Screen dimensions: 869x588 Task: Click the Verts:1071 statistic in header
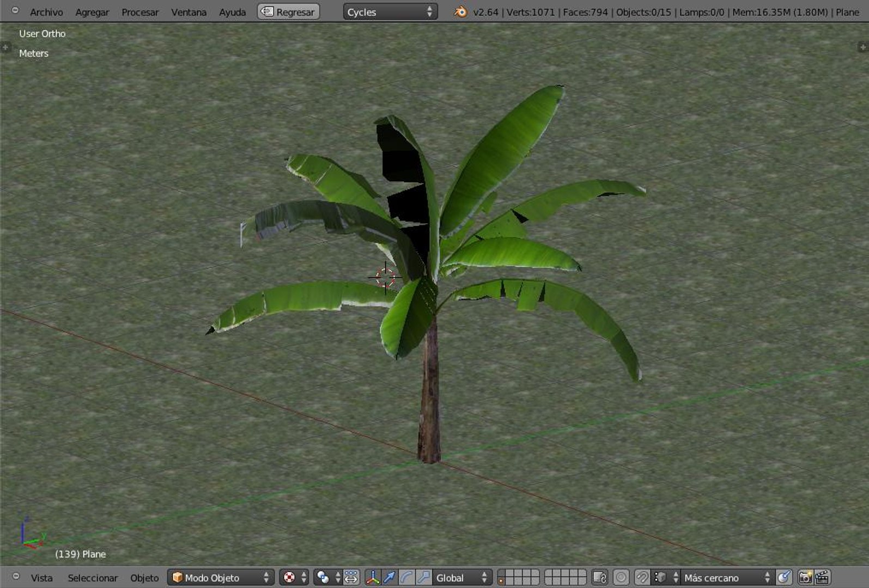531,12
